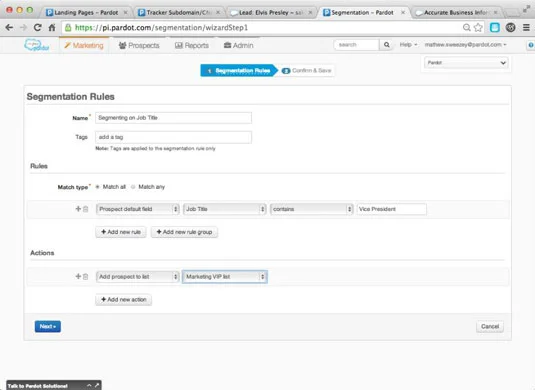
Task: Click the Vice President value field
Action: [391, 209]
